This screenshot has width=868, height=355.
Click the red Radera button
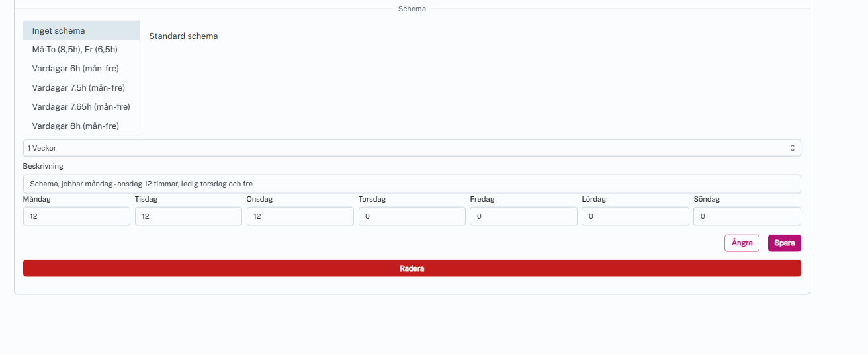point(412,268)
